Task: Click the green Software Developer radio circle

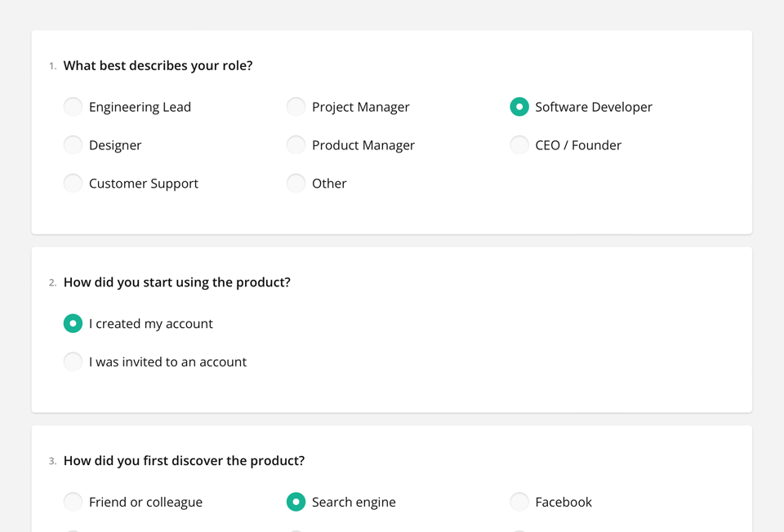Action: coord(519,107)
